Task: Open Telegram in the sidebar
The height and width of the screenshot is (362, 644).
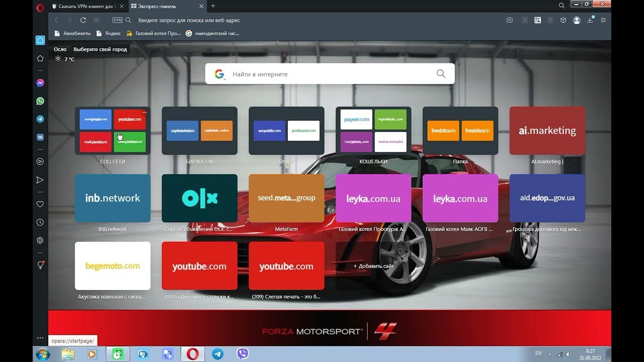Action: pyautogui.click(x=40, y=119)
